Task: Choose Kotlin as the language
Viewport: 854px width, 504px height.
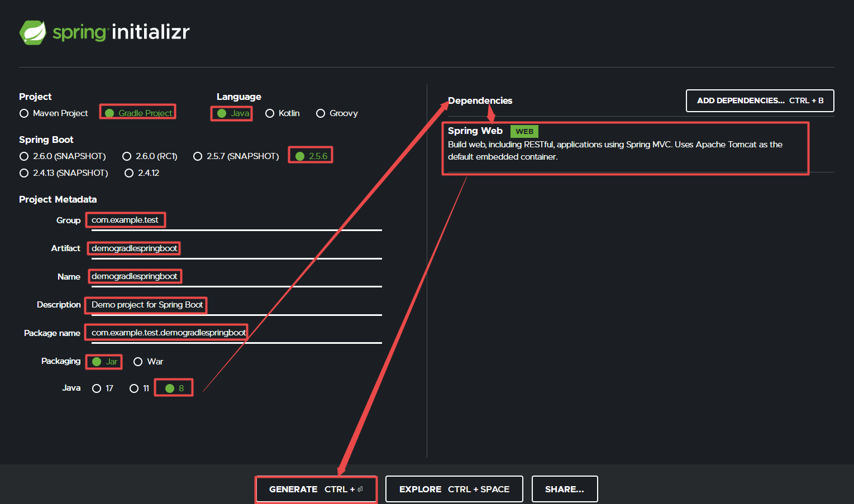Action: [x=283, y=113]
